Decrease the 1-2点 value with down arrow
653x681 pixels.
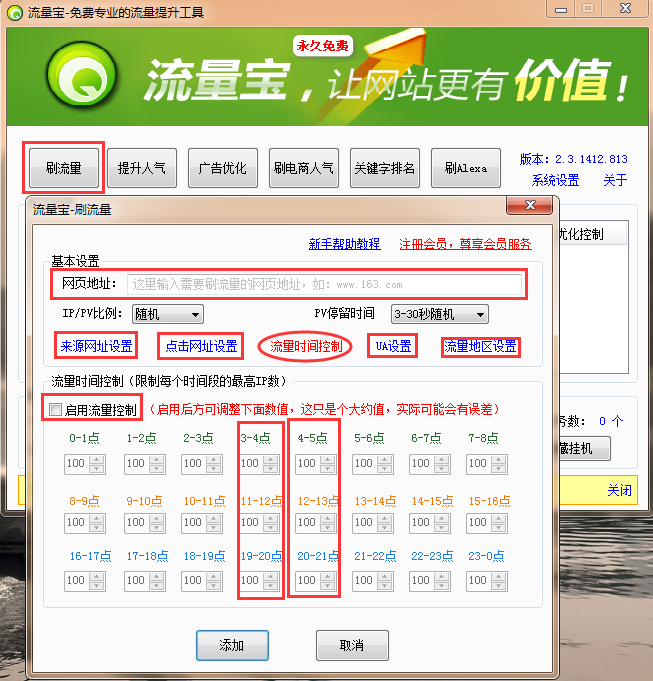[157, 469]
